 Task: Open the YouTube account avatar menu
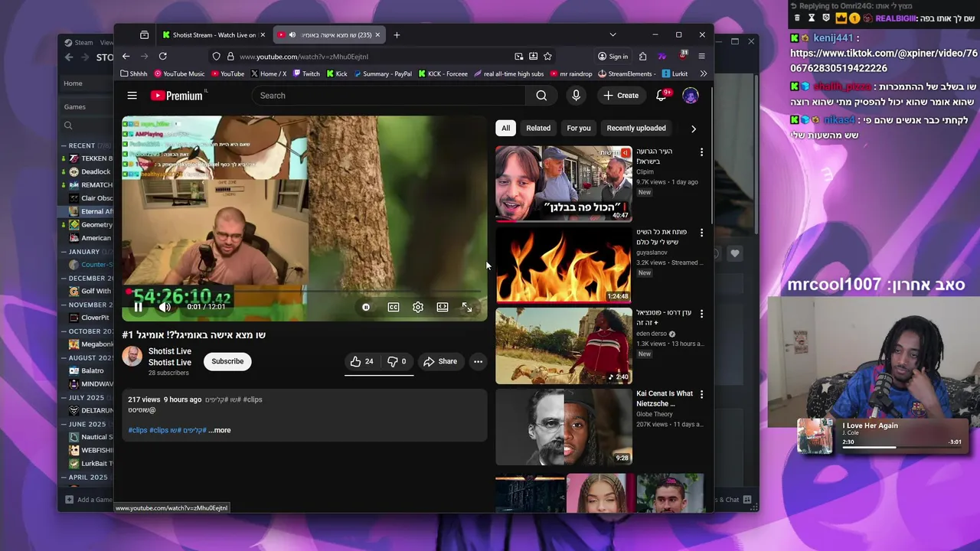691,96
